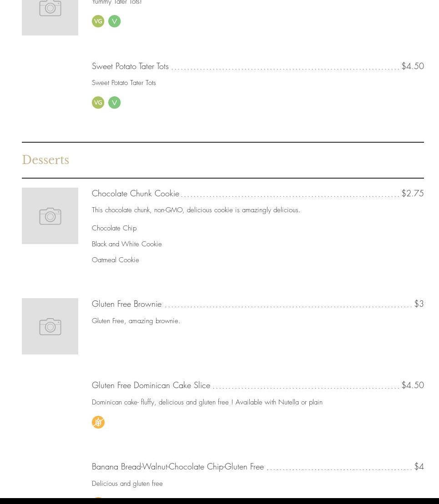
Task: Choose the Oatmeal Cookie option
Action: point(116,260)
